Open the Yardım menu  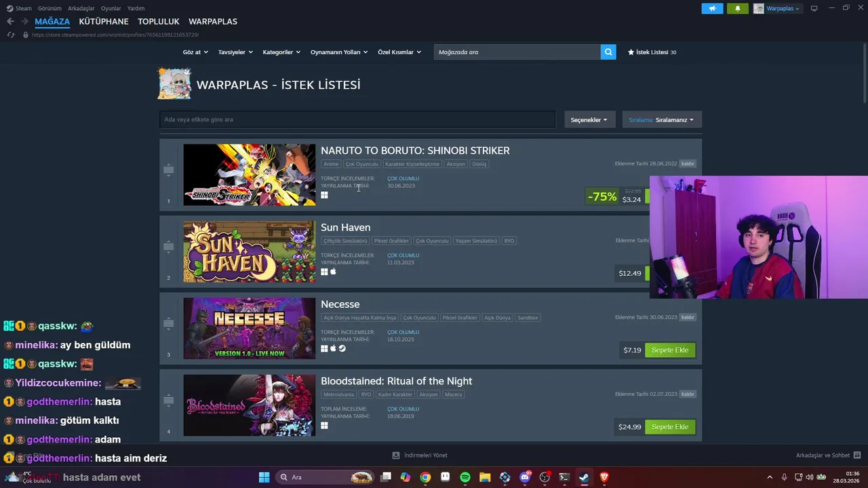136,8
